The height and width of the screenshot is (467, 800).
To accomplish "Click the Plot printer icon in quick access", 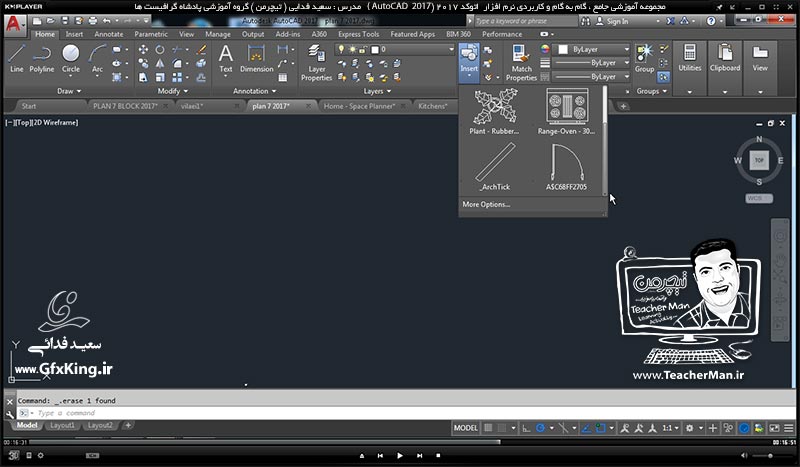I will (x=93, y=21).
